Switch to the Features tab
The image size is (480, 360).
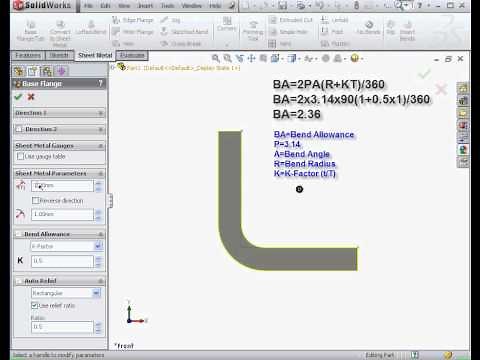click(28, 55)
